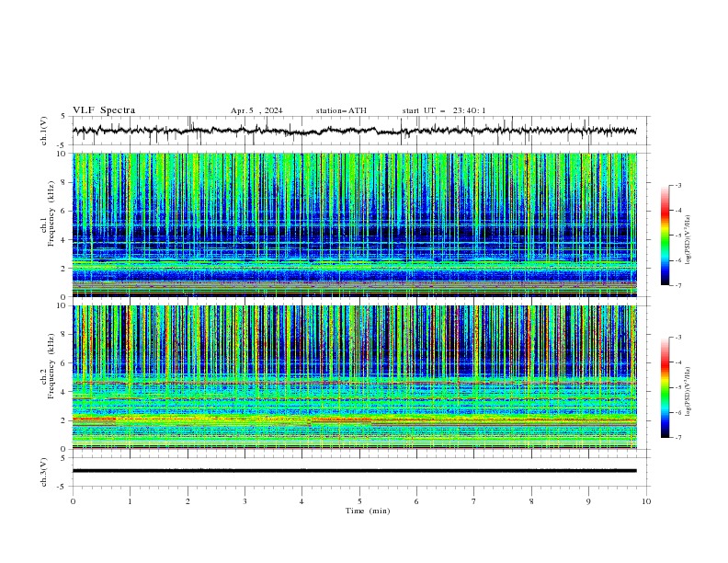The image size is (728, 563).
Task: Click the lower PSD color bar
Action: coord(665,387)
